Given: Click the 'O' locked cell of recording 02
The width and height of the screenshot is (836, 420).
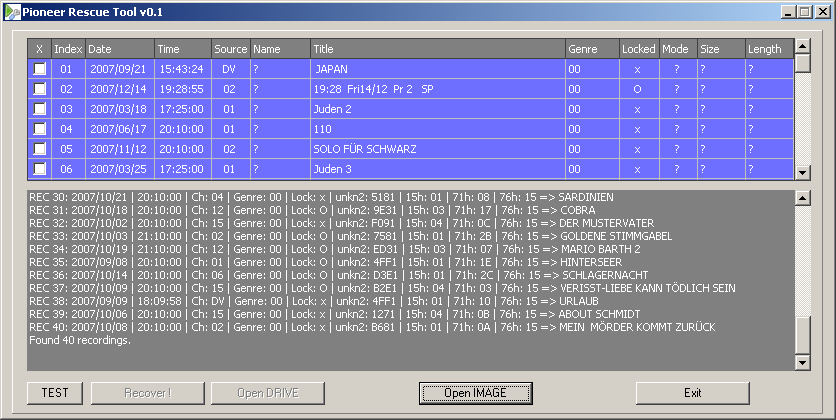Looking at the screenshot, I should 639,89.
